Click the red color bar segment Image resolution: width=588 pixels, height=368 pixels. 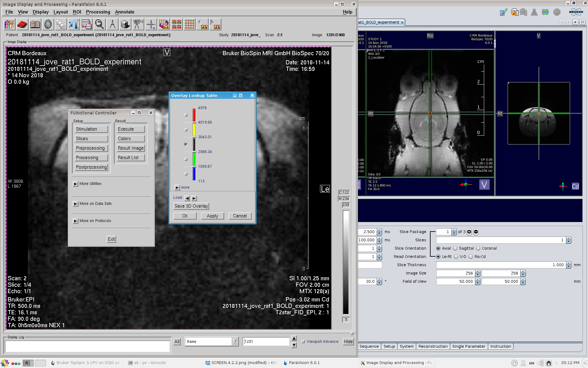pyautogui.click(x=194, y=115)
